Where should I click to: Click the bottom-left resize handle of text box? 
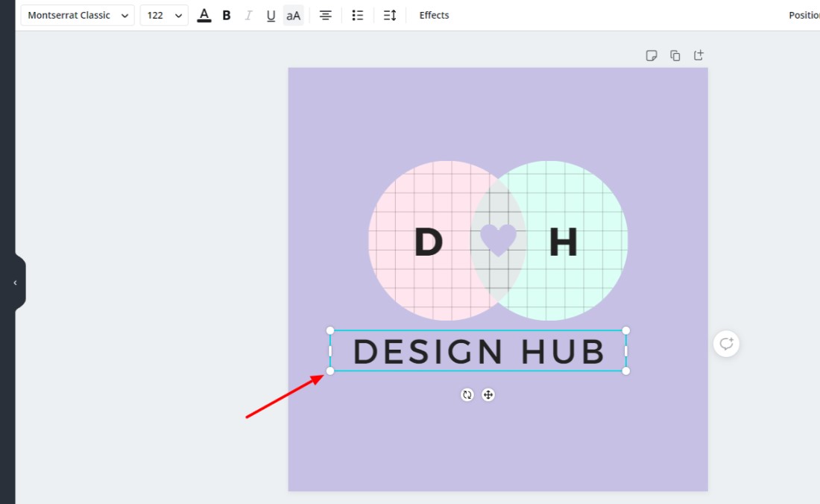pyautogui.click(x=330, y=371)
